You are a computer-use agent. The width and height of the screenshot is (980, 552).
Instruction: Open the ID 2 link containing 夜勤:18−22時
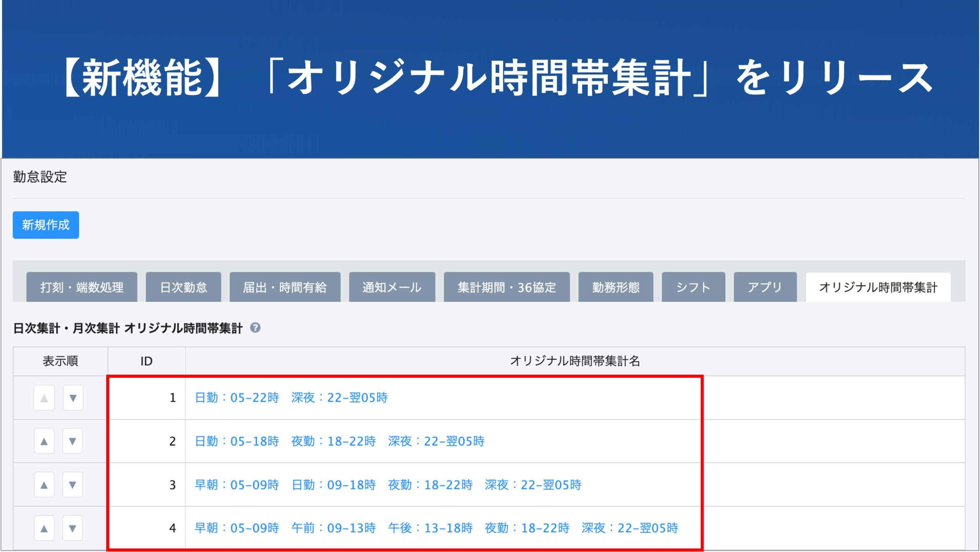340,441
